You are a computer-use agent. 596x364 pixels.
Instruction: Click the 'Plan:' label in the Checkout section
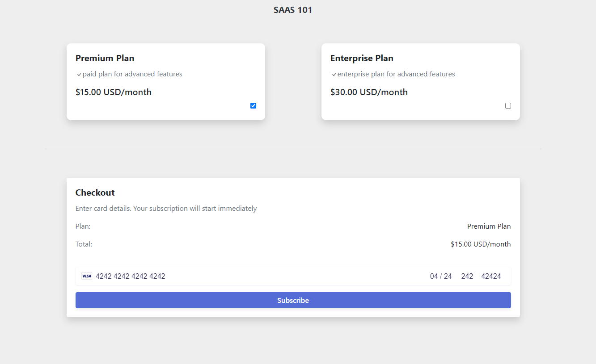(83, 226)
